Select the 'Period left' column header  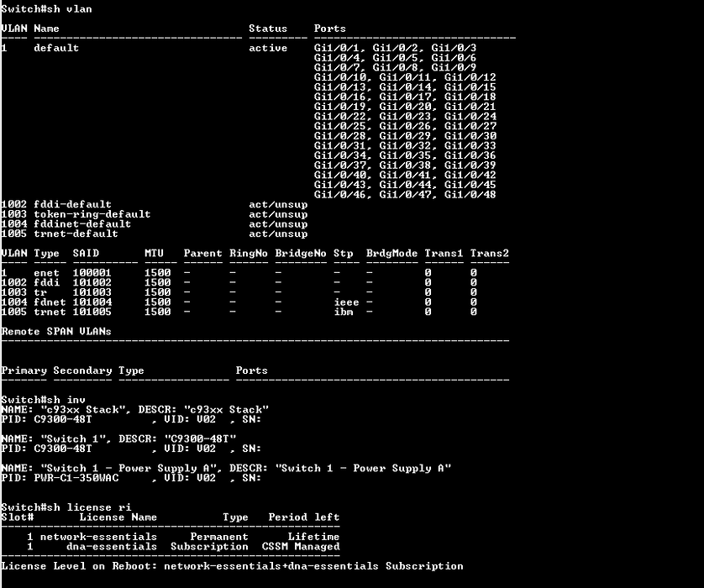pyautogui.click(x=303, y=517)
